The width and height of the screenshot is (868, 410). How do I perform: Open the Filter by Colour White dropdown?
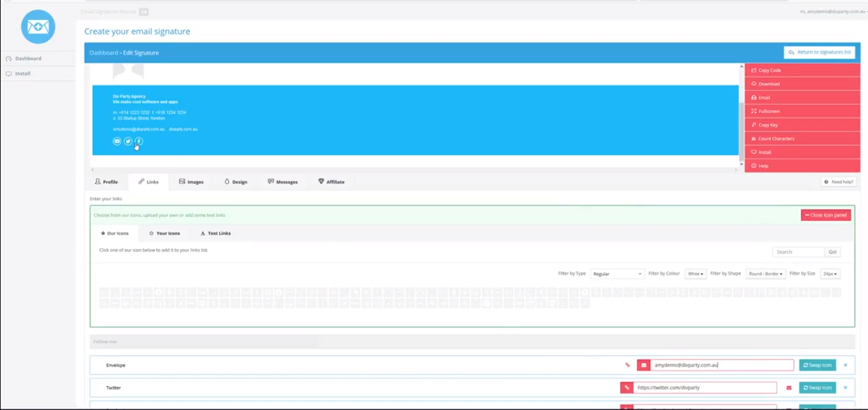click(696, 274)
